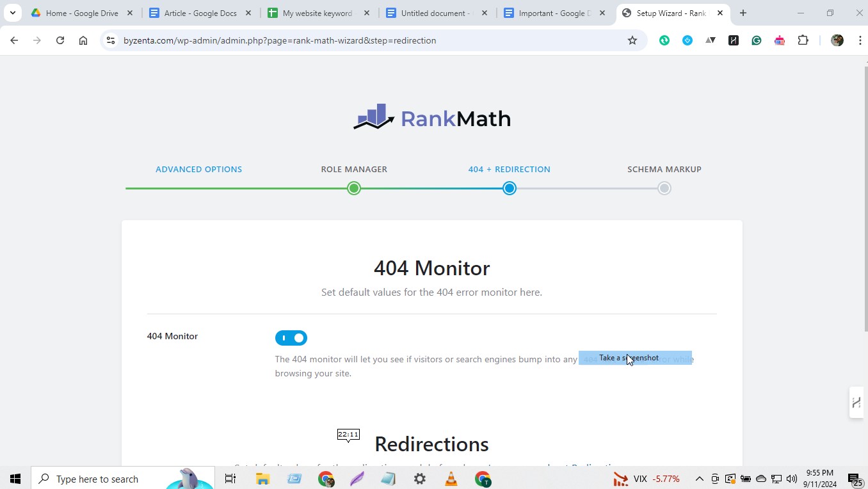Open a new browser tab
868x489 pixels.
(x=743, y=13)
